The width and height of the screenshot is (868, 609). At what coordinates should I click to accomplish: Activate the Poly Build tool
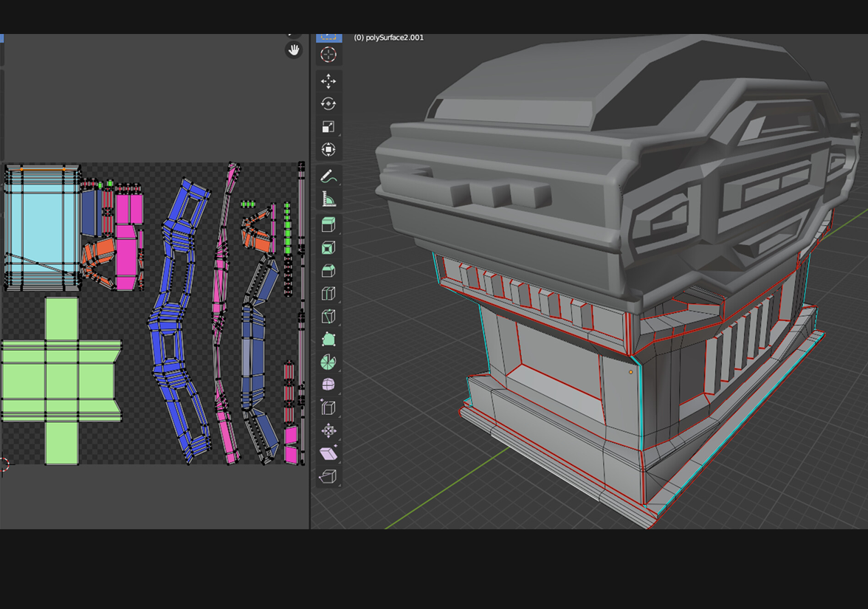point(328,340)
